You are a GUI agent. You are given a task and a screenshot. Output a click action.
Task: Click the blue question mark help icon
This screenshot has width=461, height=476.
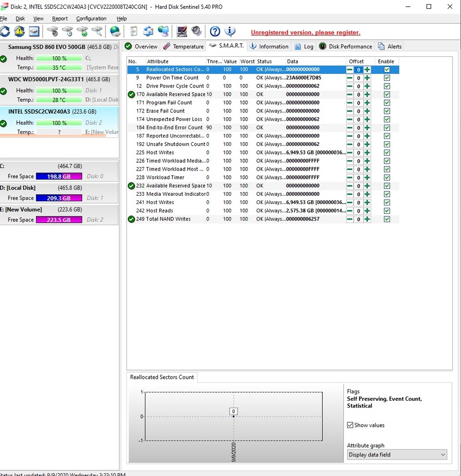point(215,31)
